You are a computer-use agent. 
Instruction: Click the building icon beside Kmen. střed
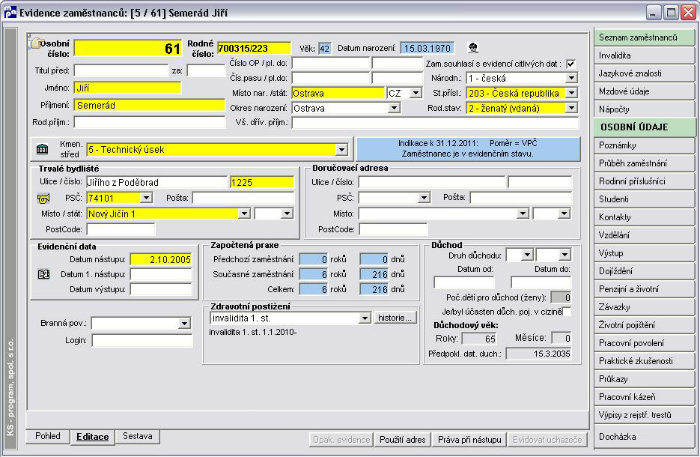42,149
